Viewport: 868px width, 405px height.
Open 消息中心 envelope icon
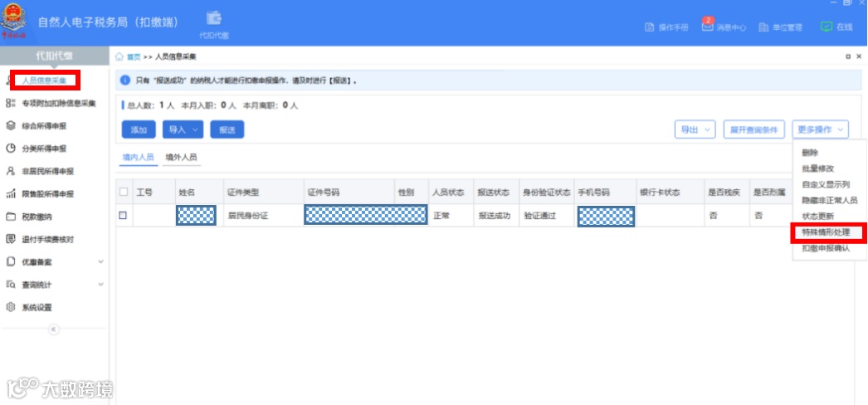point(708,27)
